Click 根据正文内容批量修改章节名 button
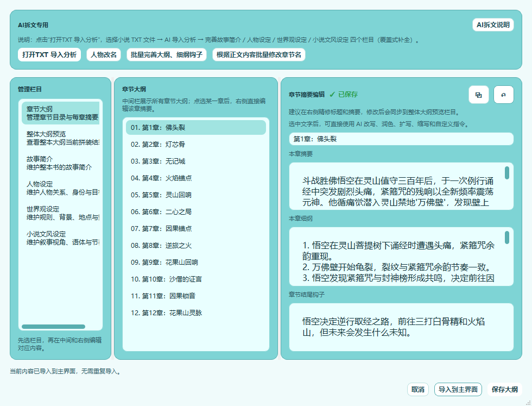 (x=259, y=55)
